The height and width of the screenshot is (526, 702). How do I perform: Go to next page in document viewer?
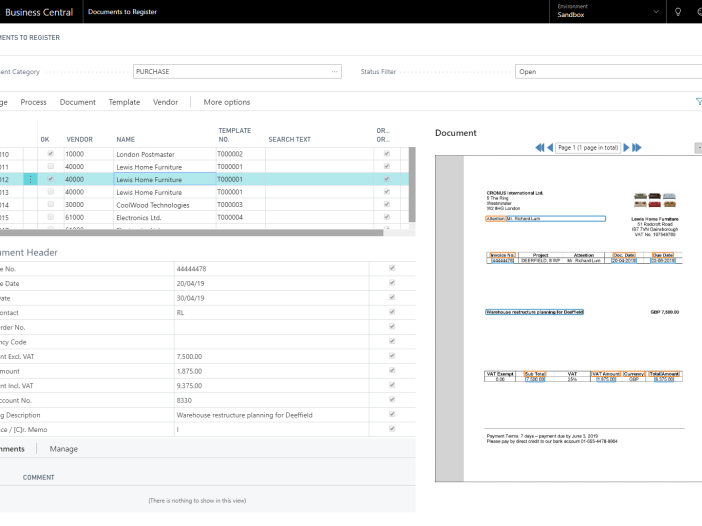pyautogui.click(x=626, y=148)
